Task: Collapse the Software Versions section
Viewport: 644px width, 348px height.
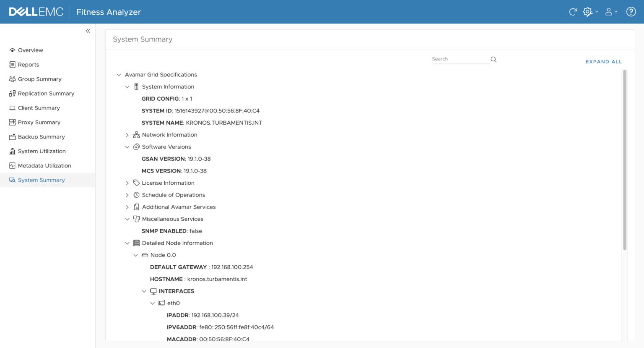Action: [127, 147]
